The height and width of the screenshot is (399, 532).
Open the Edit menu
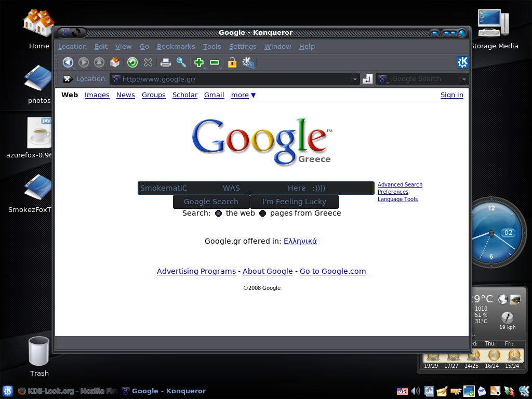coord(101,46)
